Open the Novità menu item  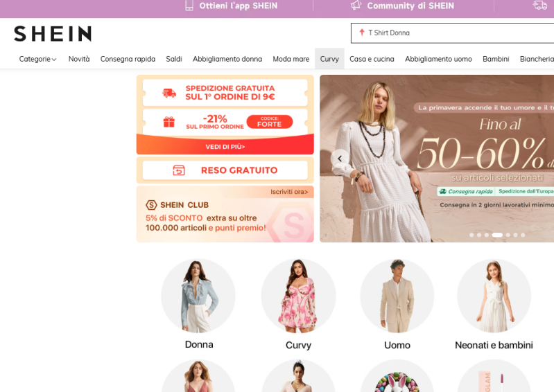pos(79,59)
